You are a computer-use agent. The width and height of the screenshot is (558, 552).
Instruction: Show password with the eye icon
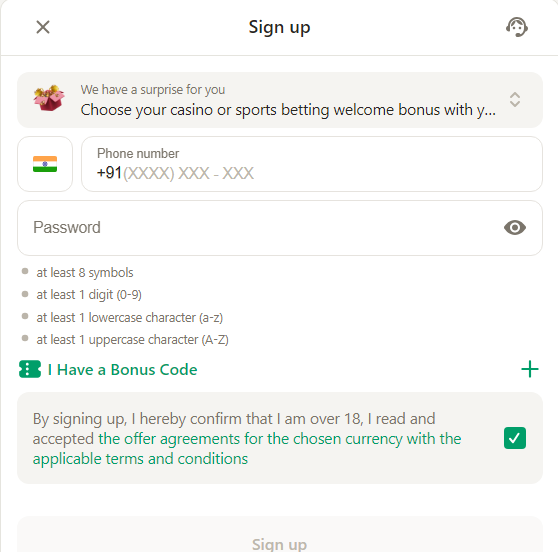coord(515,228)
